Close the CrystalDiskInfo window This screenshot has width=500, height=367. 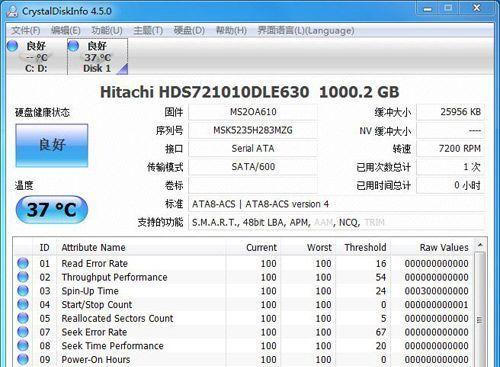click(477, 9)
